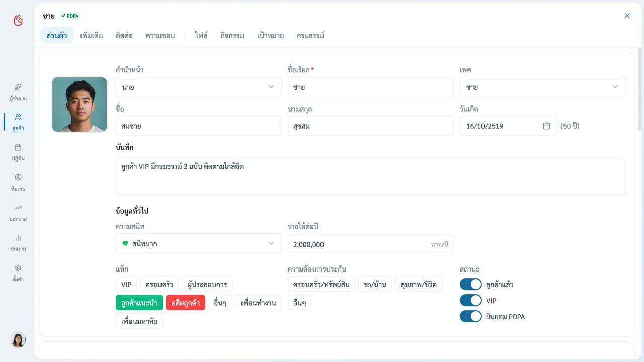
Task: Toggle the VIP status switch
Action: click(x=471, y=300)
